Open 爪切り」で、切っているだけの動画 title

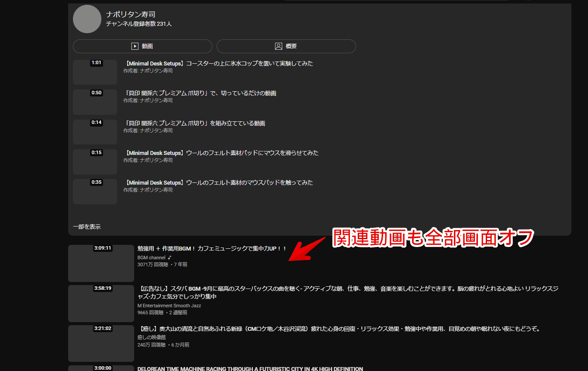[x=200, y=93]
